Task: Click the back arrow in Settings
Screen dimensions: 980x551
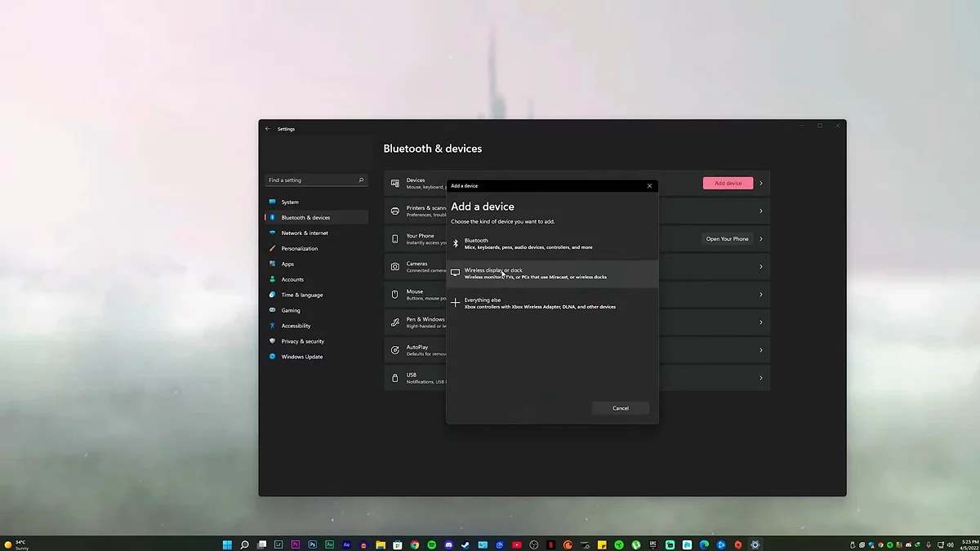Action: point(267,129)
